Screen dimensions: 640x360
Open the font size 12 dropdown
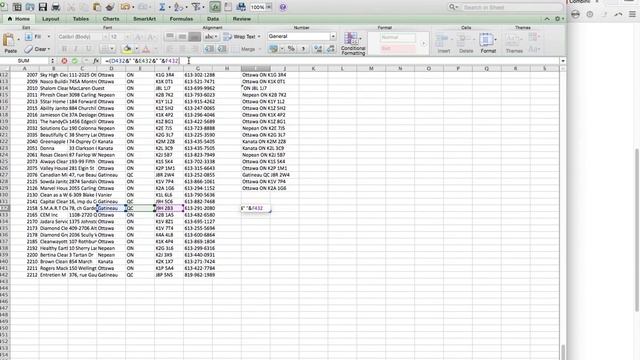127,37
